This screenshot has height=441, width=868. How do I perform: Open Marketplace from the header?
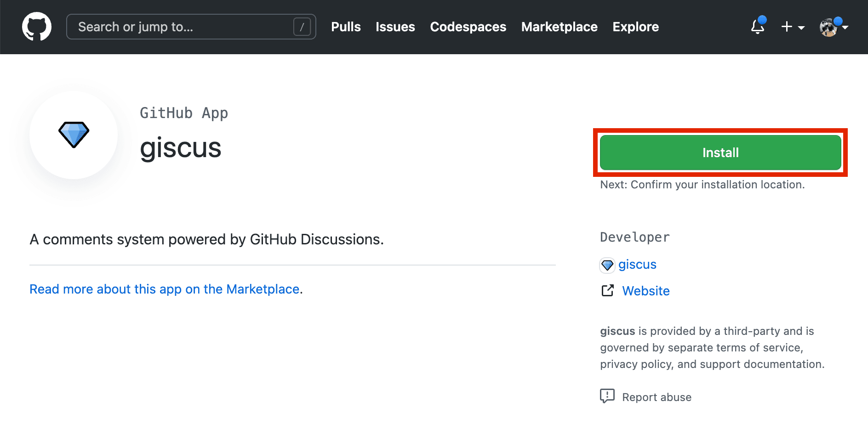tap(560, 27)
